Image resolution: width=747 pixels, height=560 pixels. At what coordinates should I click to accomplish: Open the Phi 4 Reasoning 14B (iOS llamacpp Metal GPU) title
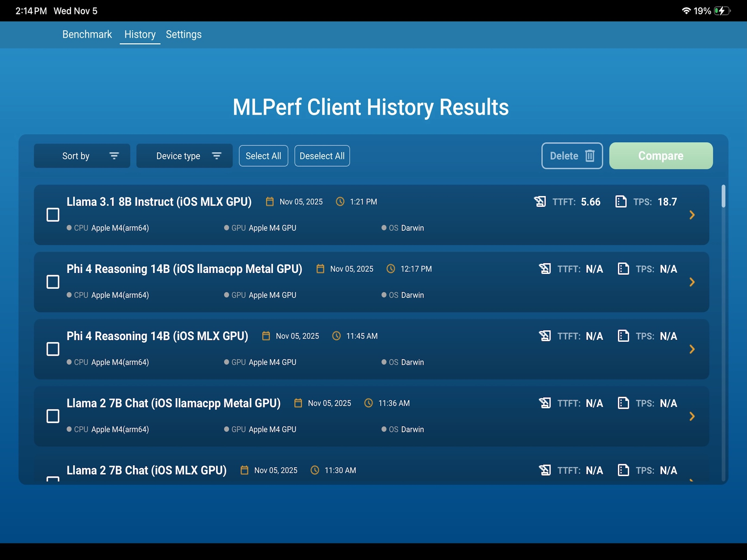[x=184, y=269]
